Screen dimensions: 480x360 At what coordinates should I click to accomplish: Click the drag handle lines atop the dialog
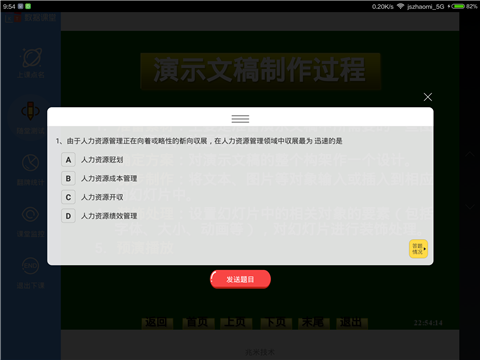pos(240,119)
